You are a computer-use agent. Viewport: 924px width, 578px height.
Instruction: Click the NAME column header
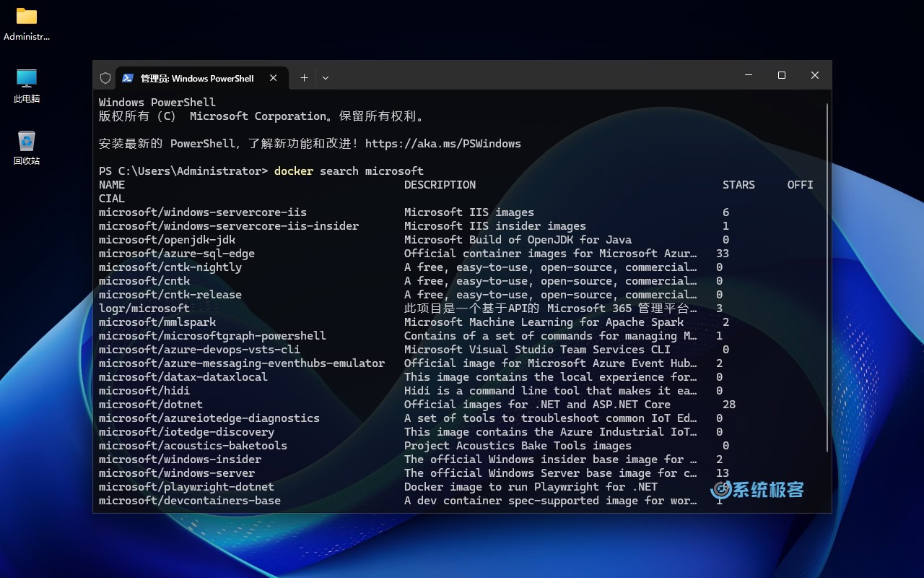pos(112,185)
